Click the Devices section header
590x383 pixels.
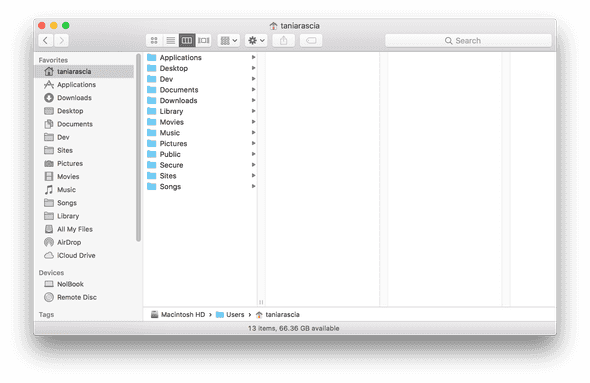(x=51, y=273)
